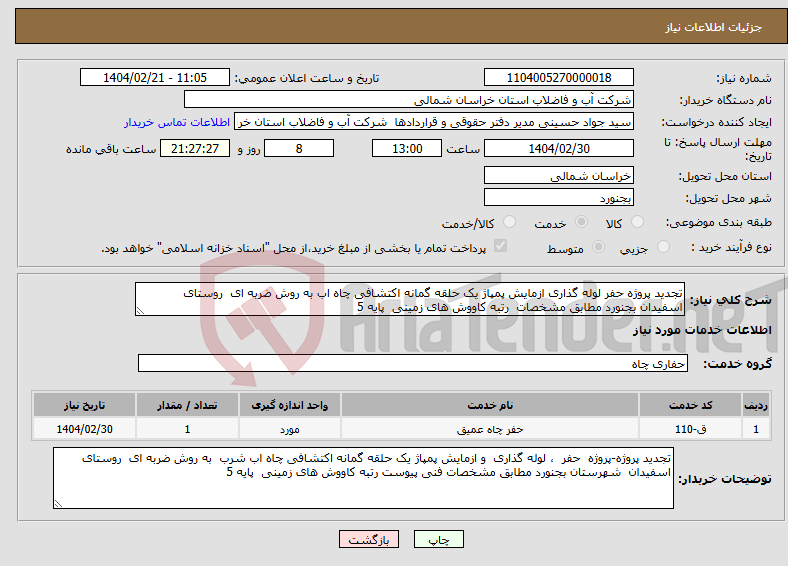This screenshot has width=788, height=566.
Task: Click the بازگشت (back) button
Action: pyautogui.click(x=369, y=539)
